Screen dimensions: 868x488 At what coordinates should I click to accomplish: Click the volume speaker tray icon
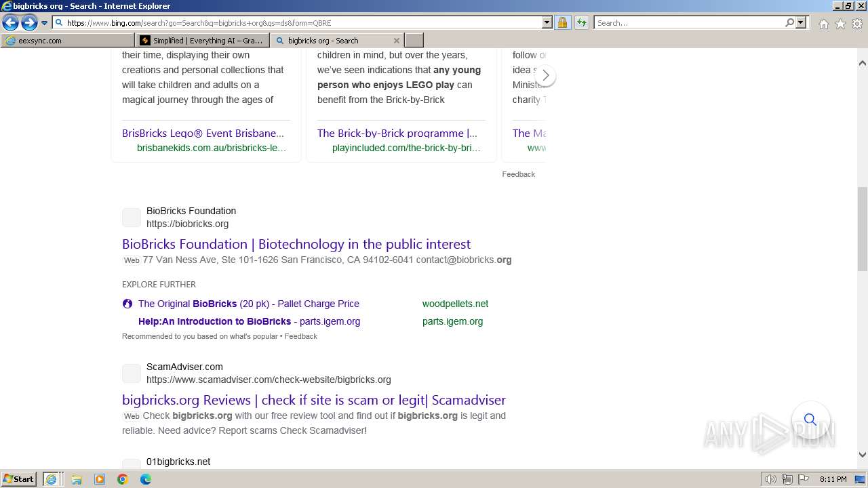[x=771, y=479]
